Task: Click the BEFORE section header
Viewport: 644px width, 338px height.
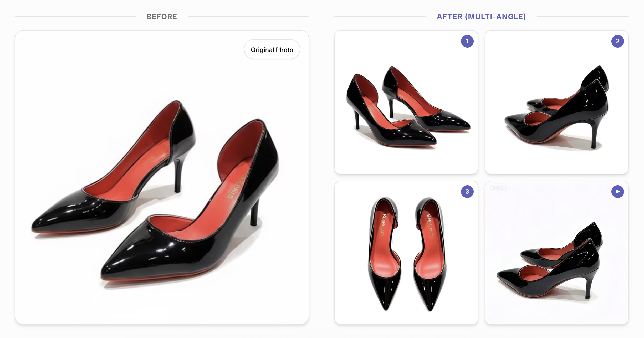Action: [x=161, y=17]
